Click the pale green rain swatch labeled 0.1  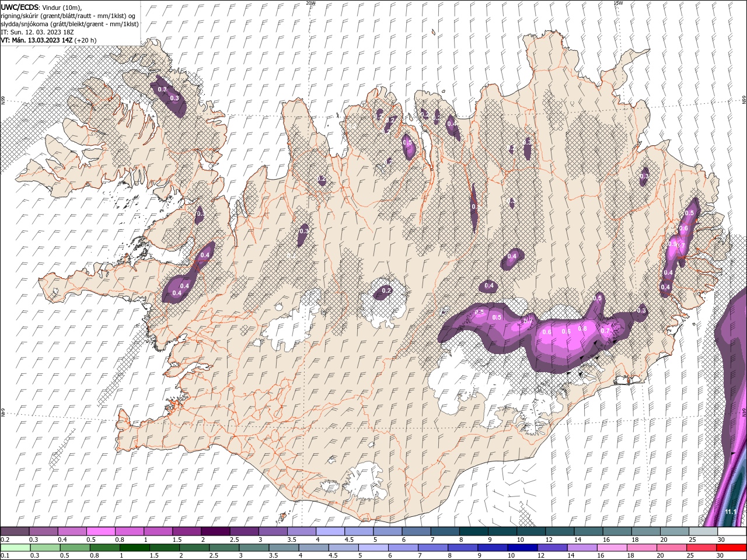tap(14, 548)
